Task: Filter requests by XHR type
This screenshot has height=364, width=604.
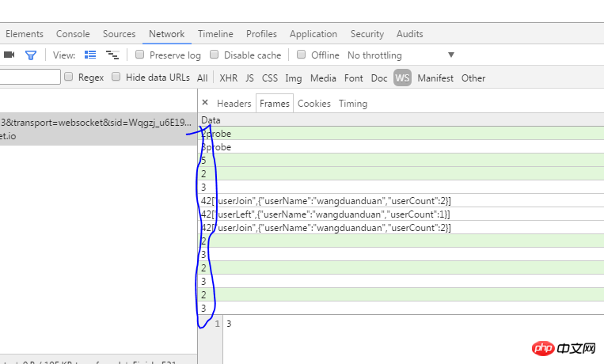Action: pyautogui.click(x=228, y=78)
